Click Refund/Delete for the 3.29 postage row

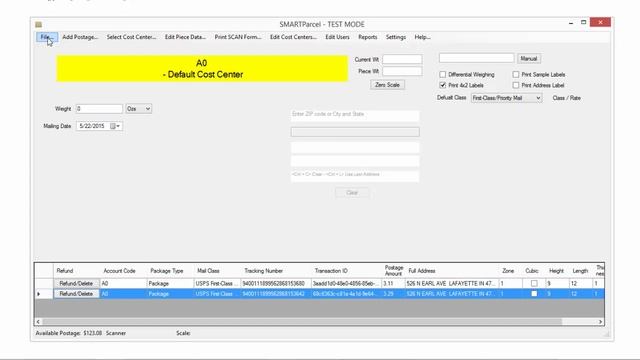(76, 294)
